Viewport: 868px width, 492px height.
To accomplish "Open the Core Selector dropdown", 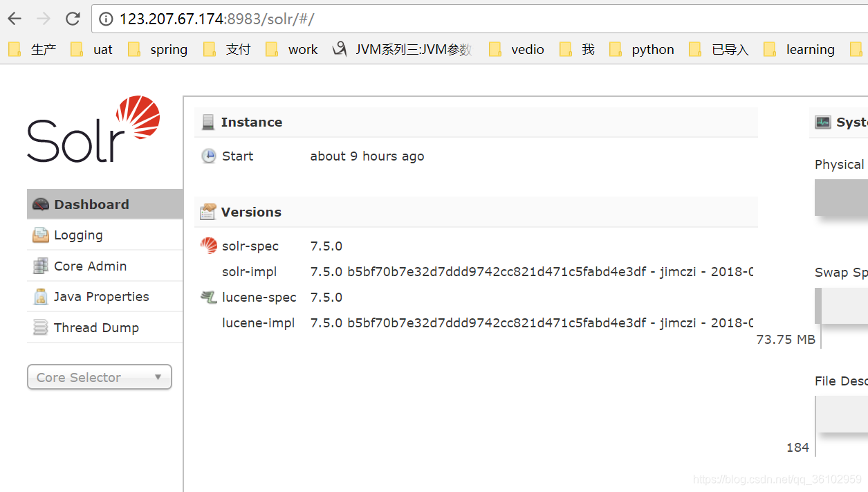I will click(99, 377).
